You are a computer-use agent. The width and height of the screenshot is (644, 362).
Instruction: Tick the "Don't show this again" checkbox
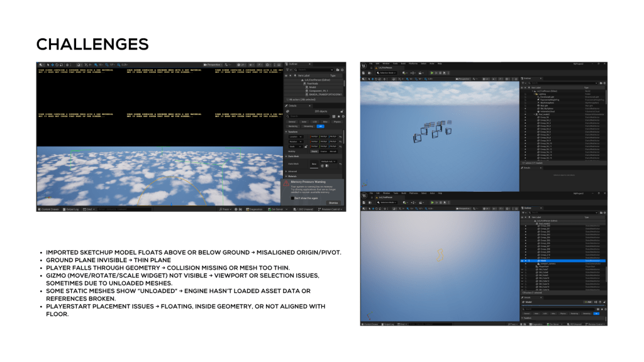point(292,197)
